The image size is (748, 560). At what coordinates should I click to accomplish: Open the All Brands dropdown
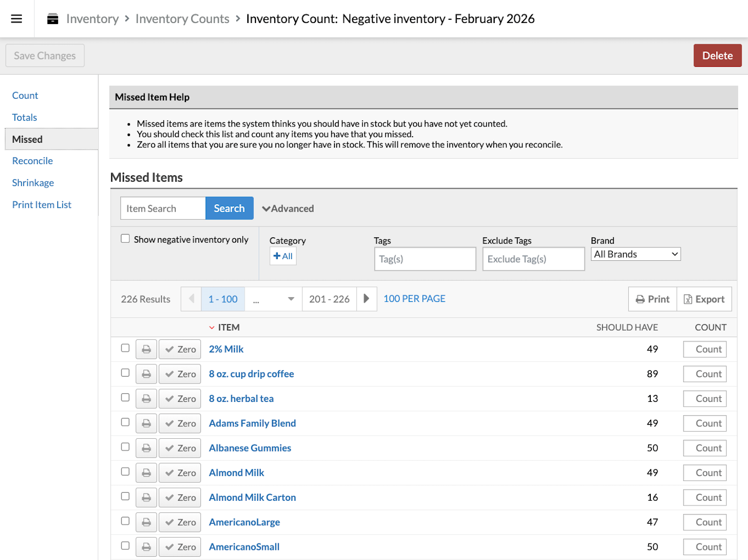pyautogui.click(x=635, y=254)
